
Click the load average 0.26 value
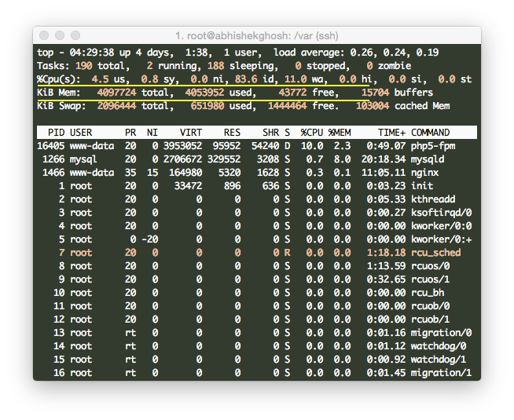(363, 53)
